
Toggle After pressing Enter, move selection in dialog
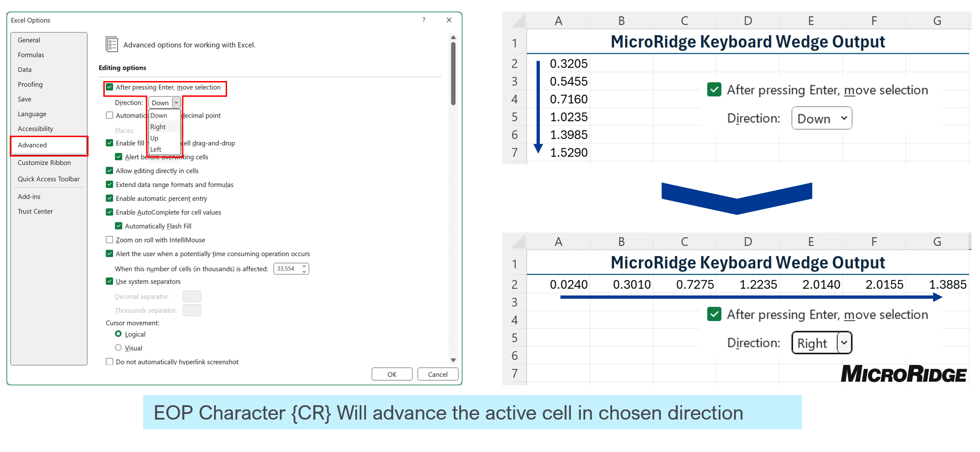(109, 87)
